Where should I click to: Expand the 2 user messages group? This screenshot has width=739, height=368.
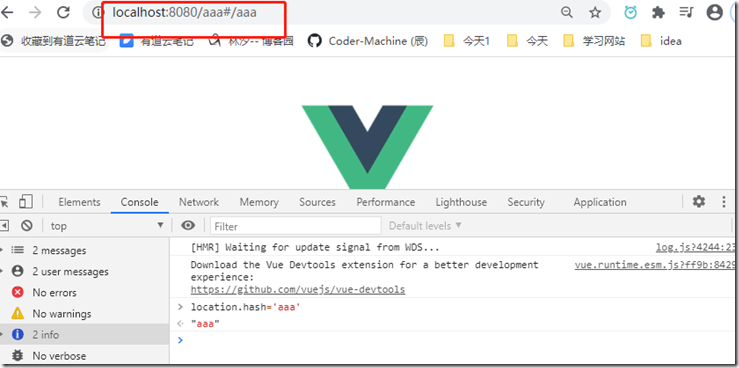[x=85, y=272]
